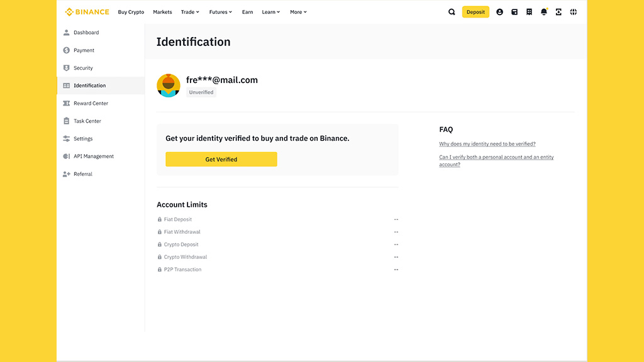This screenshot has width=644, height=362.
Task: Open the Markets menu item
Action: pyautogui.click(x=162, y=12)
